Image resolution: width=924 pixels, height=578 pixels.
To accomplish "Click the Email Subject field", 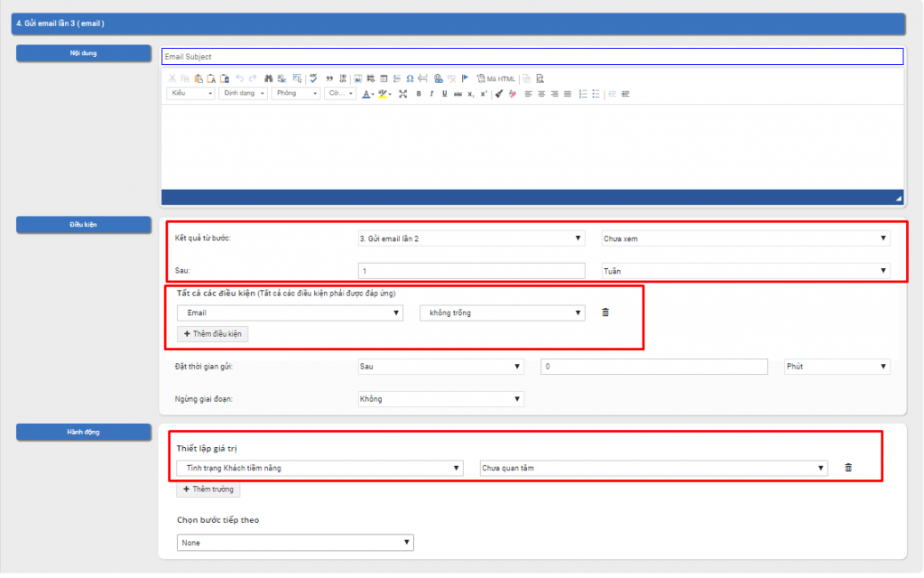I will (x=532, y=57).
